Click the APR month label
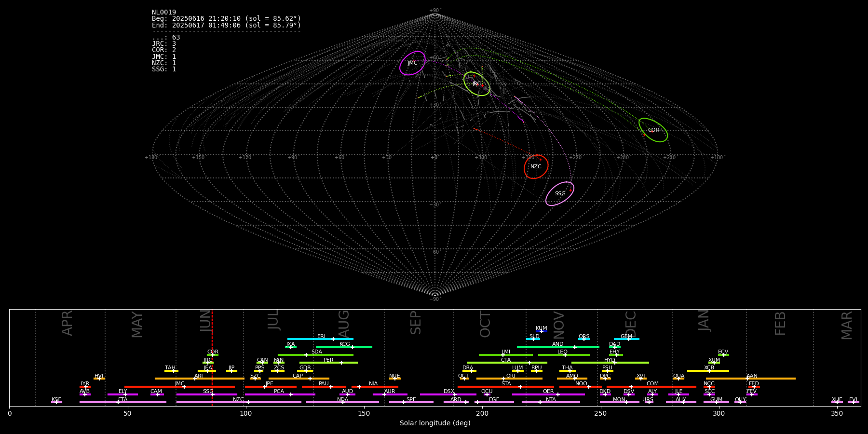The height and width of the screenshot is (434, 868). [x=67, y=323]
